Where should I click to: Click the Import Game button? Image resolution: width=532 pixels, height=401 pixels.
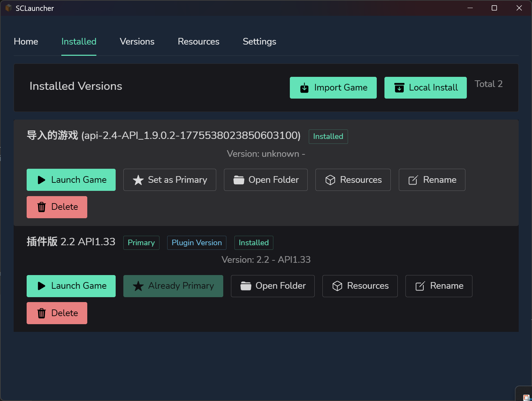click(333, 88)
